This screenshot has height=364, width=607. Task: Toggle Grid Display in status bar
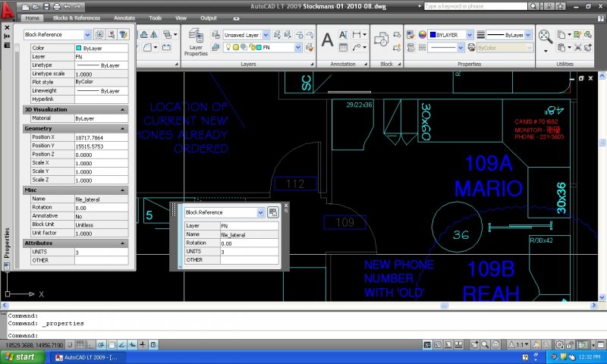pyautogui.click(x=80, y=344)
